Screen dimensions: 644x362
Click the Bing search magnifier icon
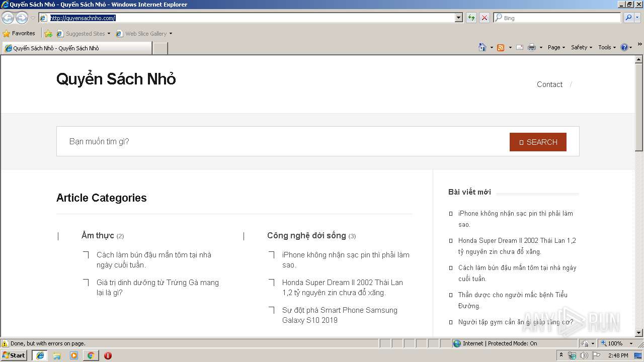(628, 18)
